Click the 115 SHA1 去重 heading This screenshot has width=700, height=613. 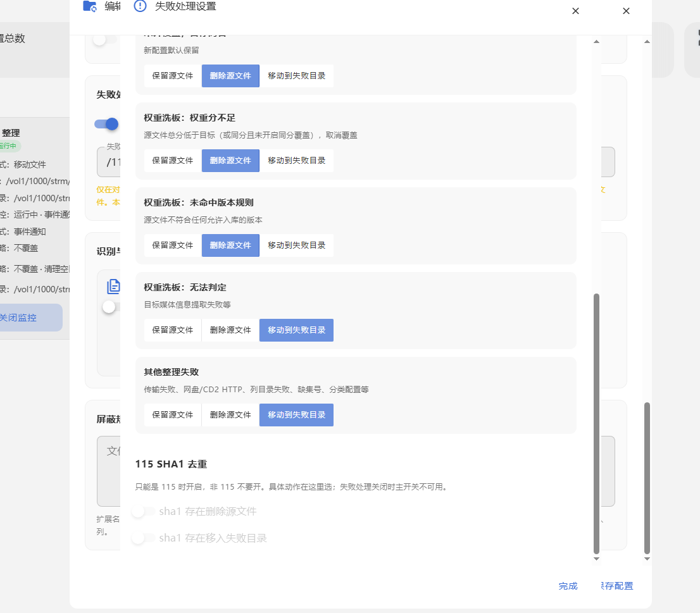(171, 464)
